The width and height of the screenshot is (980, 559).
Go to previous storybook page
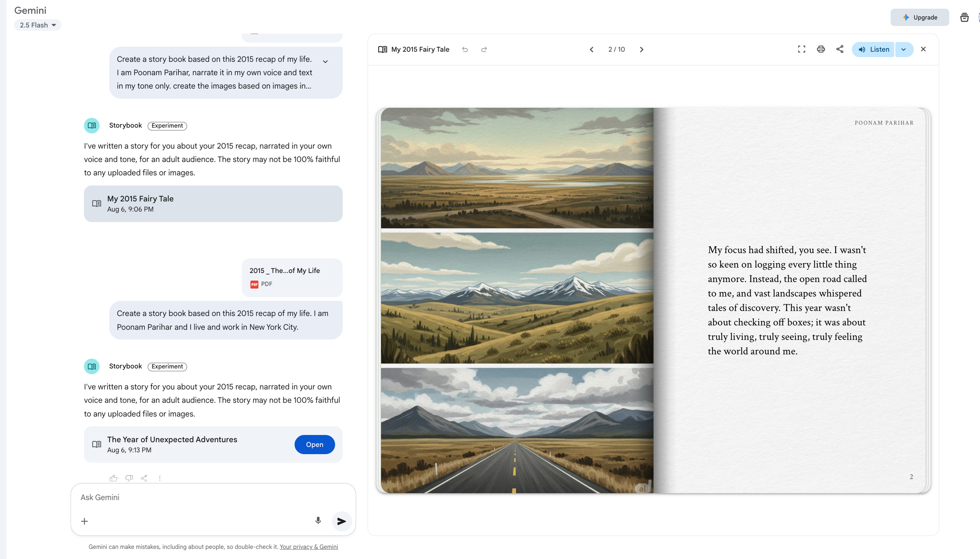tap(592, 50)
